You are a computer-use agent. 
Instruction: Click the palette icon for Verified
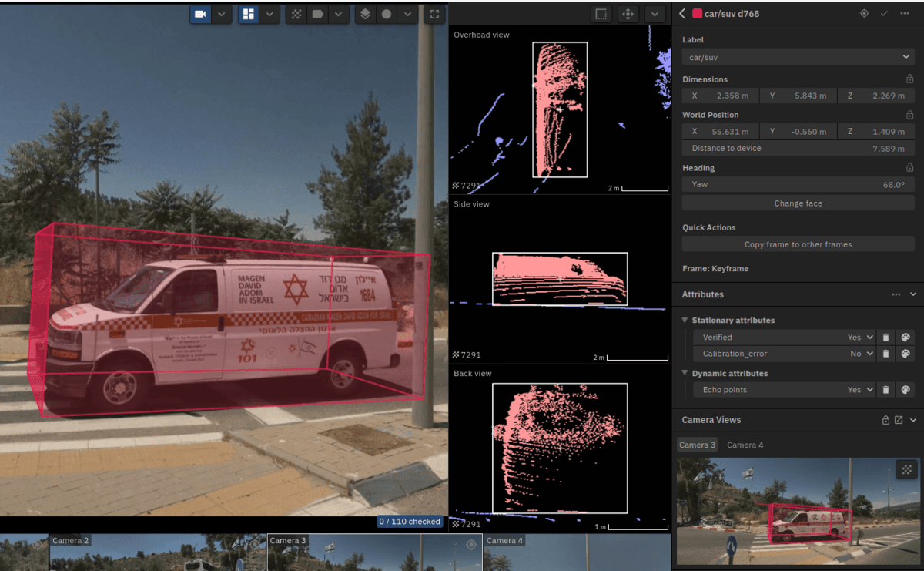(906, 337)
